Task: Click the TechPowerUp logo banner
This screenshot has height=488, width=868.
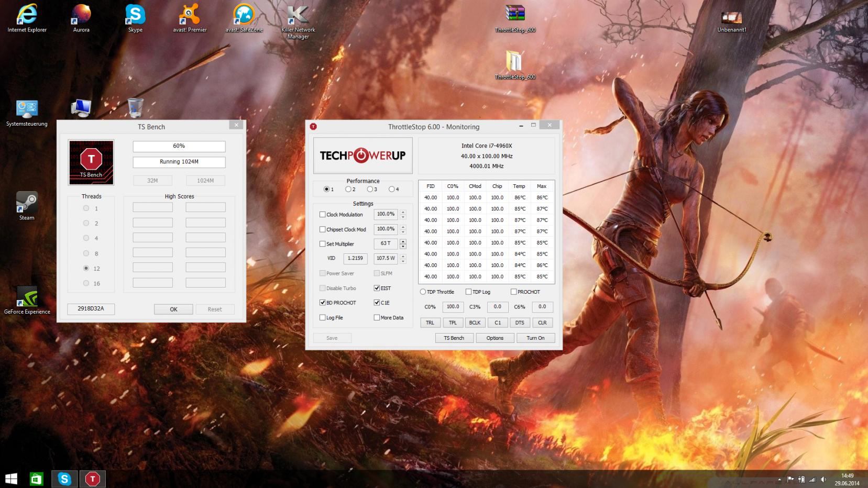Action: (362, 156)
